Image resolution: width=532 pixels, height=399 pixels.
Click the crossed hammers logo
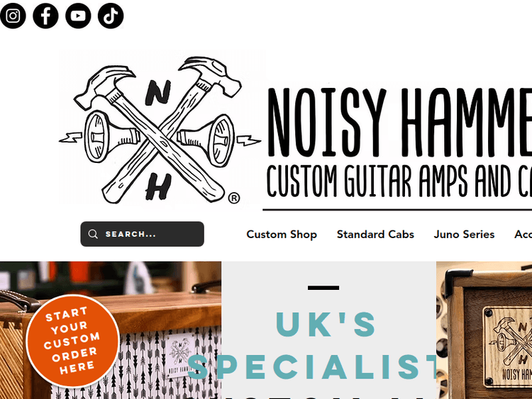tap(160, 130)
